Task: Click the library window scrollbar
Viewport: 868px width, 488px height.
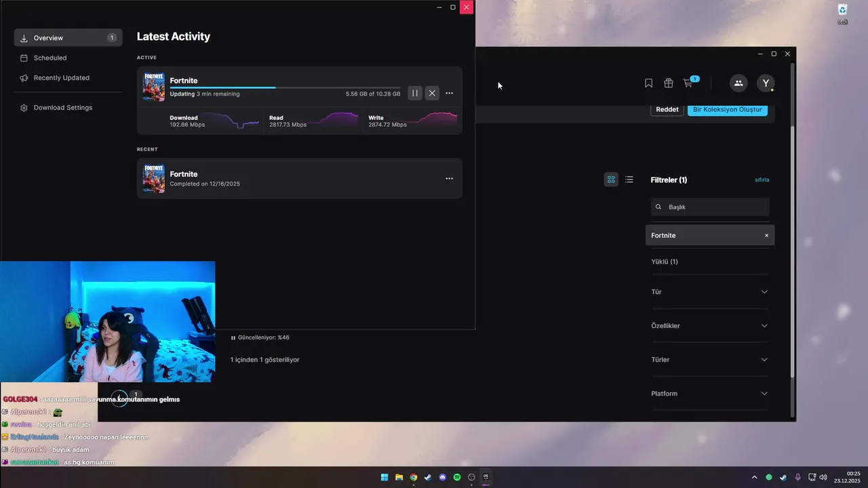Action: pos(792,251)
